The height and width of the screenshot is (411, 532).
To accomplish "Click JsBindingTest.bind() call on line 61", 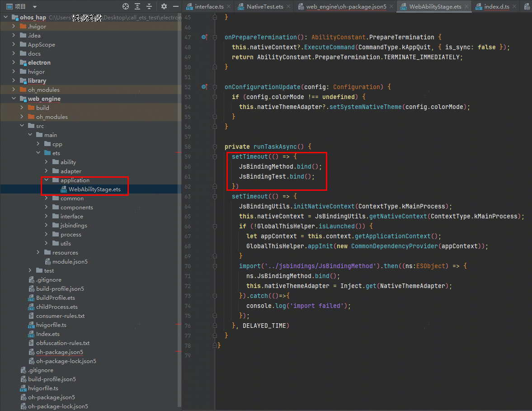I will (277, 176).
